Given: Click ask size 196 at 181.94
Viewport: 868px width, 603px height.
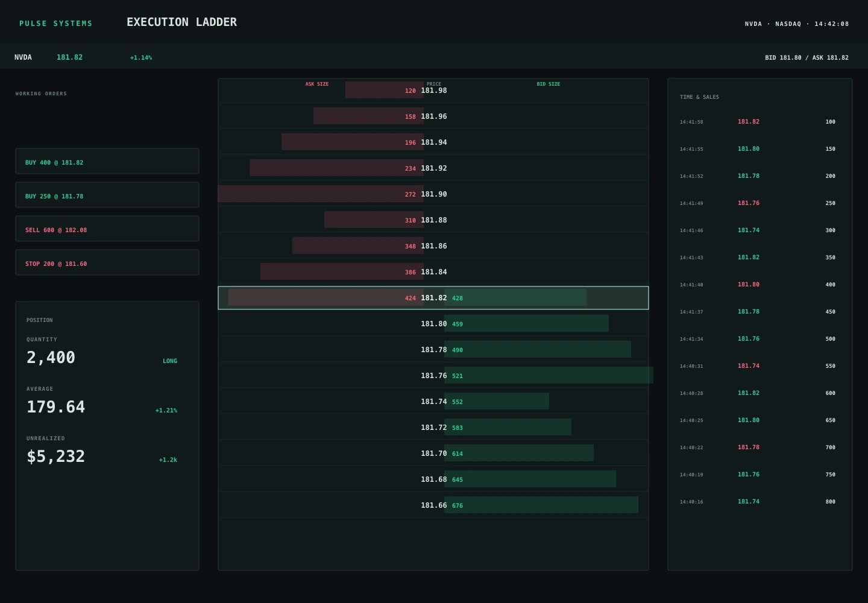Looking at the screenshot, I should point(410,143).
